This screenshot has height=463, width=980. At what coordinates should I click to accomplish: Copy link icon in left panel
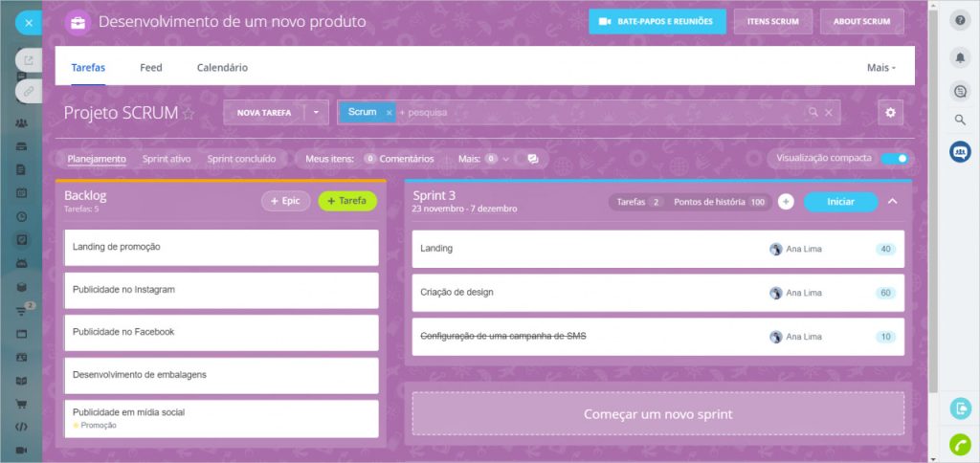[x=29, y=91]
